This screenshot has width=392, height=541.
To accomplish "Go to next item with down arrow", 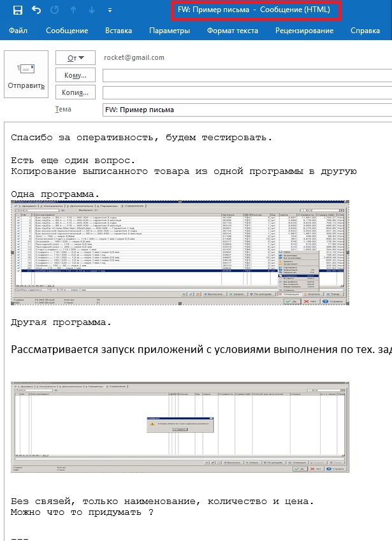I will pos(91,10).
